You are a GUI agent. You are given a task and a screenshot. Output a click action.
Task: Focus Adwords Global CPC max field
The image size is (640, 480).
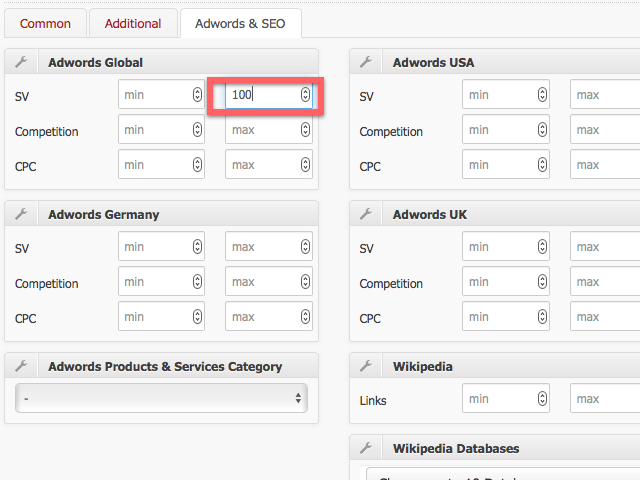[x=269, y=164]
